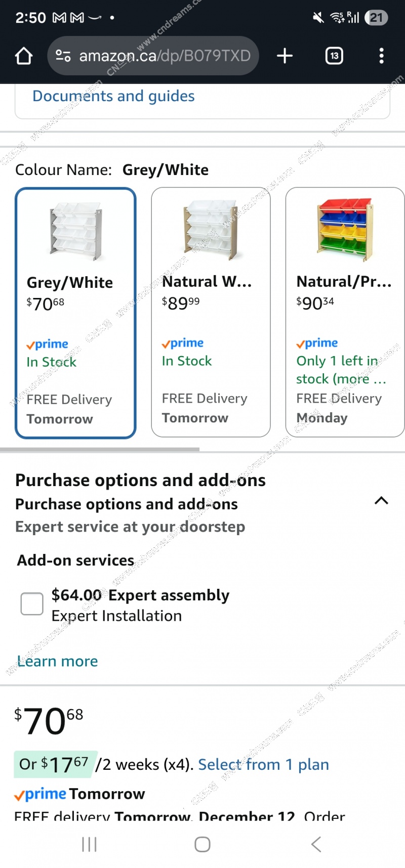Open Select from 1 plan link
The width and height of the screenshot is (405, 868).
click(263, 764)
